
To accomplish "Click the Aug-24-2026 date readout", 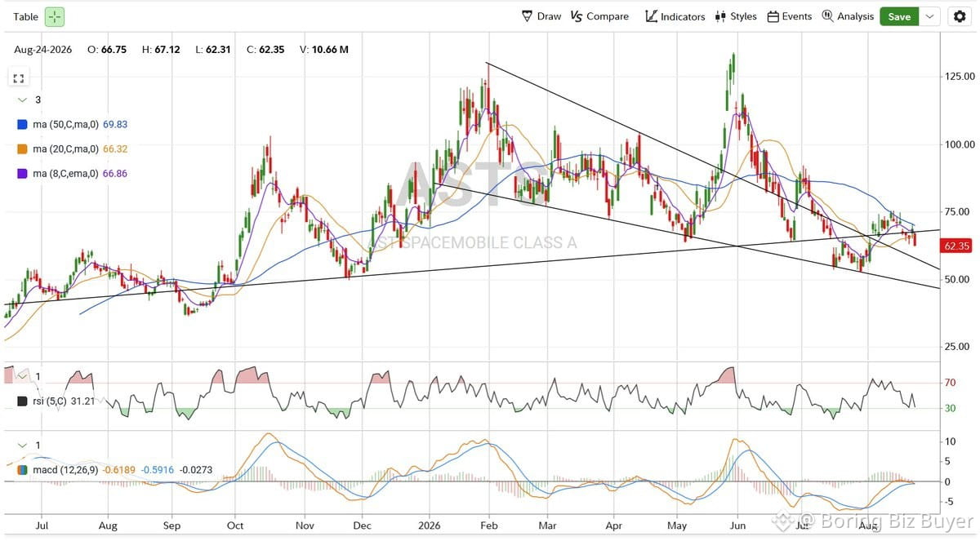I will pos(42,50).
